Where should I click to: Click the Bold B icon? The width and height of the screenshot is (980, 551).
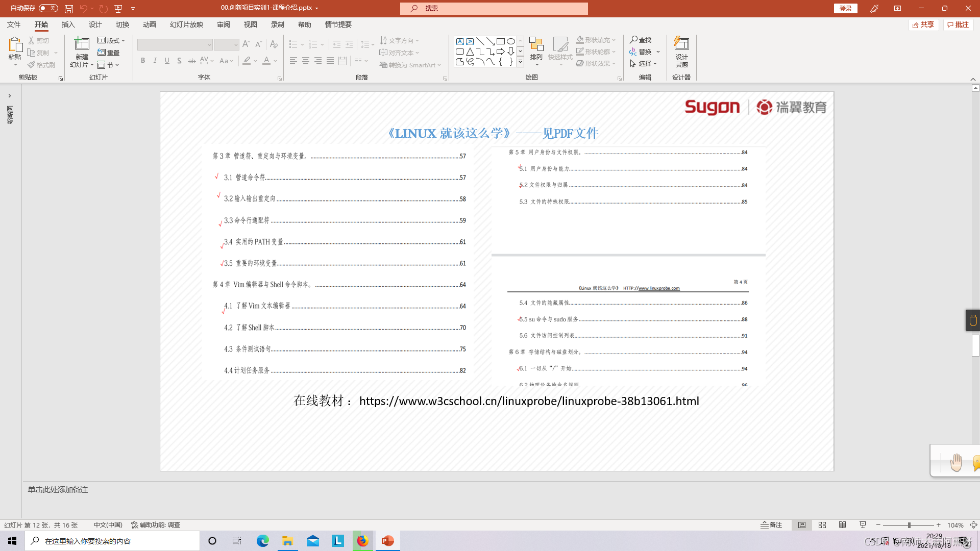(143, 61)
